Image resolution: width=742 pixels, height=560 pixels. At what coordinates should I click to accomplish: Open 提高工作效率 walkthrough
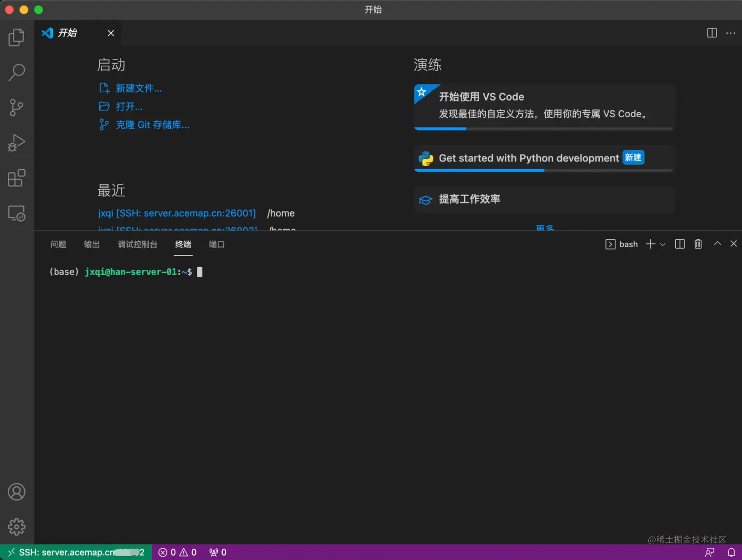click(544, 200)
